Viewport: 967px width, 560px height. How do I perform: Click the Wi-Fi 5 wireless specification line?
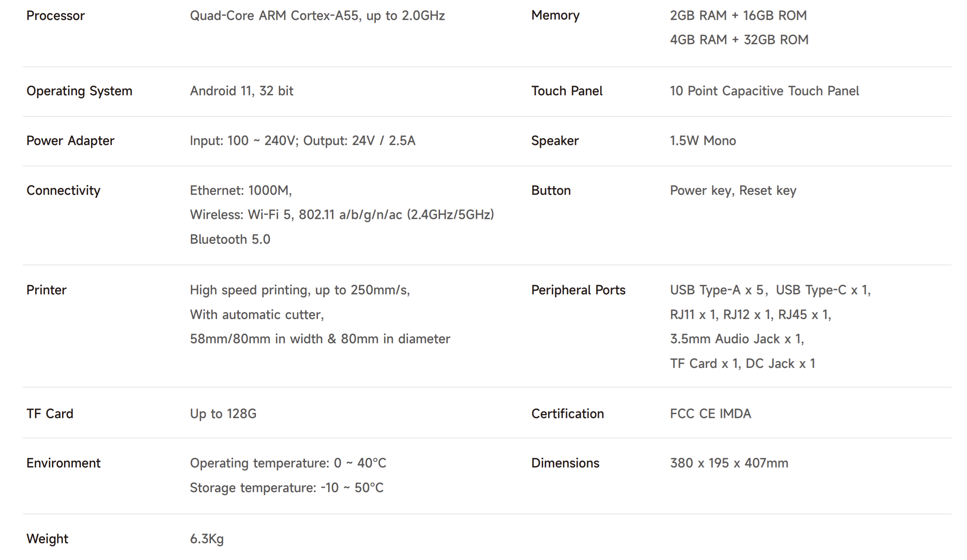click(x=342, y=215)
